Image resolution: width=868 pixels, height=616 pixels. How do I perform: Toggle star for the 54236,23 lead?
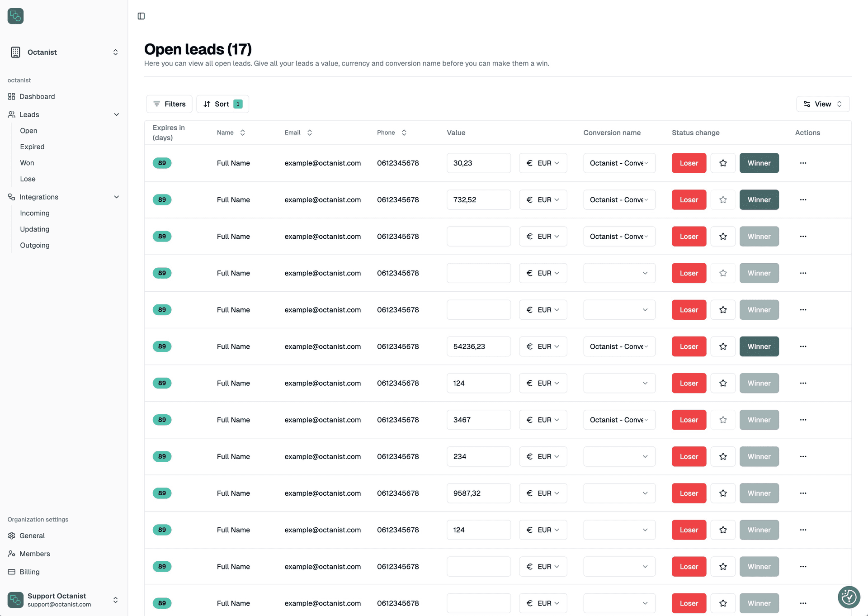pyautogui.click(x=723, y=346)
